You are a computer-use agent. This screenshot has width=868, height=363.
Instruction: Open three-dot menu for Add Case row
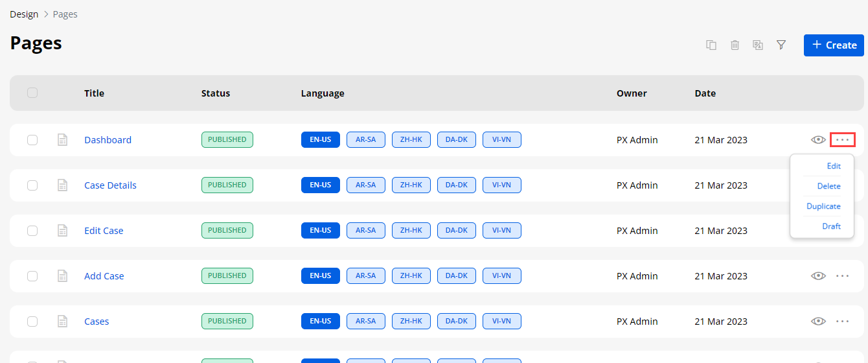(842, 276)
